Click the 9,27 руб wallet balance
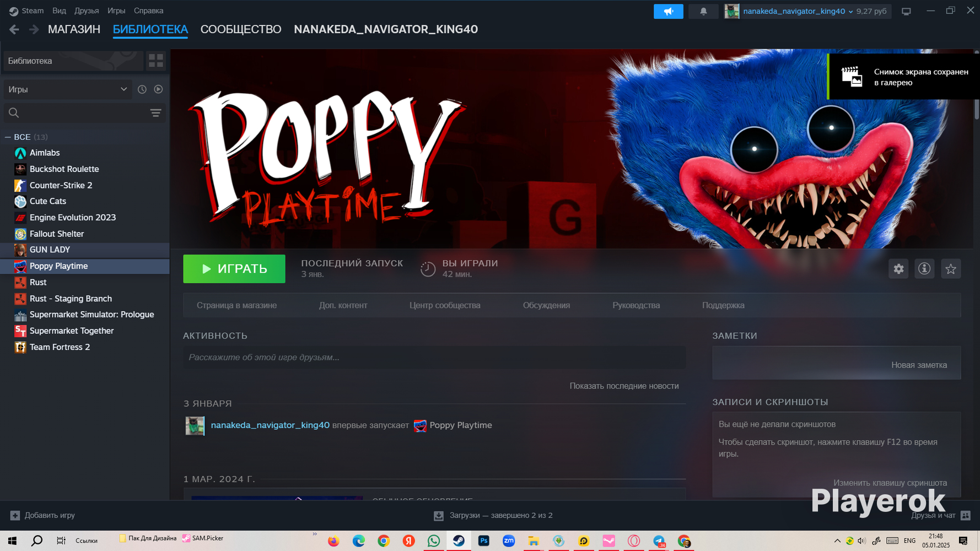 coord(871,11)
